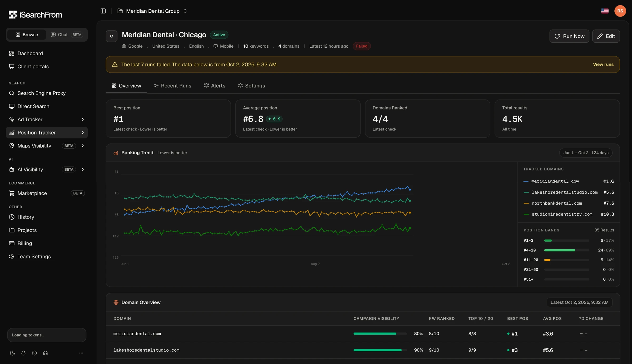The width and height of the screenshot is (632, 364).
Task: Open the three-dot more options menu
Action: click(81, 353)
